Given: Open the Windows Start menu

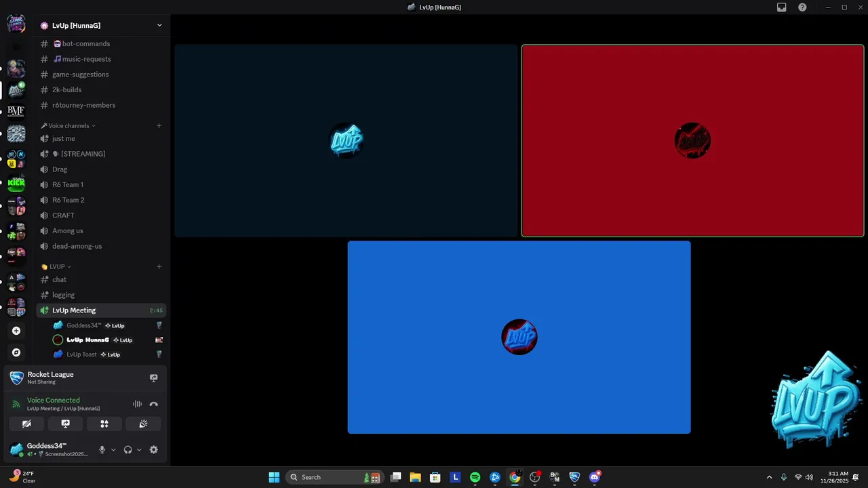Looking at the screenshot, I should tap(274, 477).
